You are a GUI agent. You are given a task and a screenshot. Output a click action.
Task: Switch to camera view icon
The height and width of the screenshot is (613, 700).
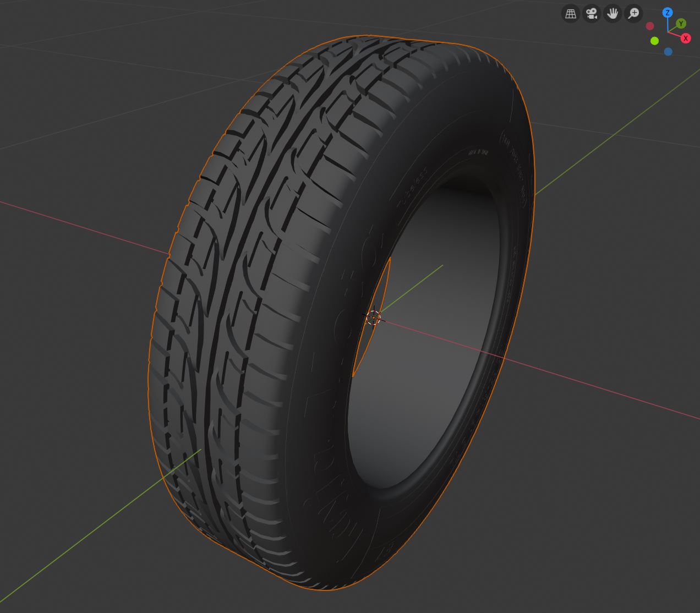click(x=592, y=13)
